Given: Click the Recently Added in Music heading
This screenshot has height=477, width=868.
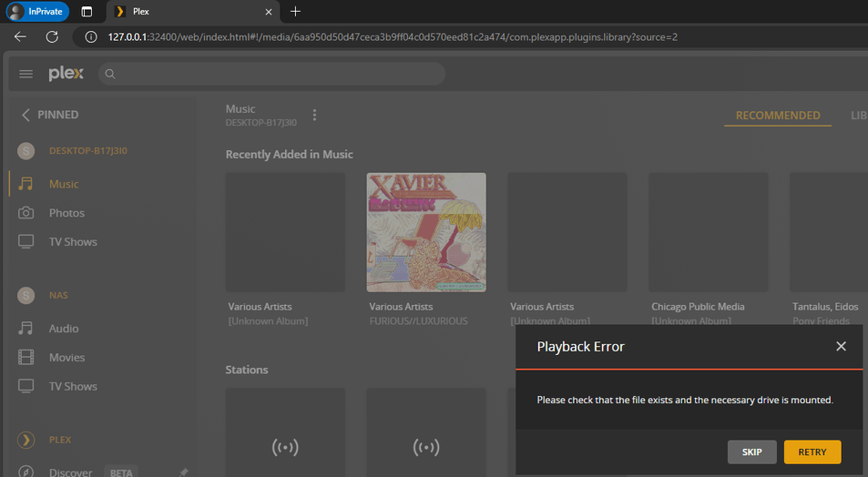Looking at the screenshot, I should point(289,155).
